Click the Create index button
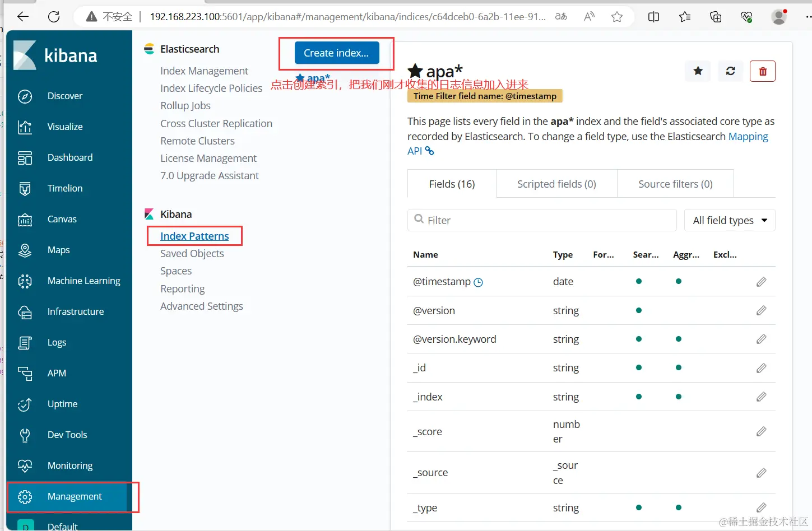Image resolution: width=812 pixels, height=531 pixels. pyautogui.click(x=336, y=53)
